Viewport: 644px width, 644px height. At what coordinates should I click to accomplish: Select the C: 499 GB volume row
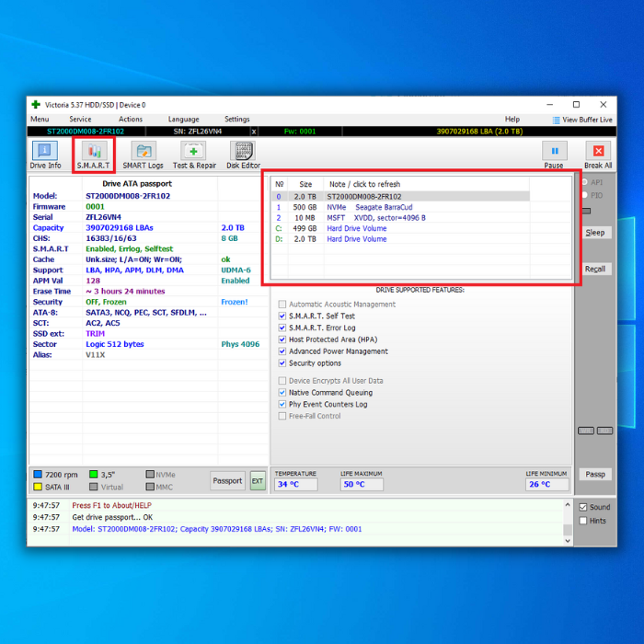[x=401, y=228]
